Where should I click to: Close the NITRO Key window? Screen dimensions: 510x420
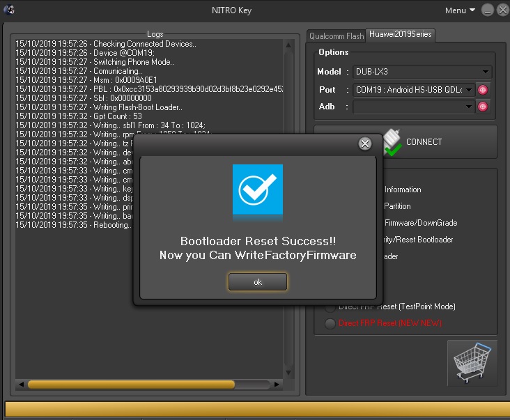pyautogui.click(x=503, y=10)
